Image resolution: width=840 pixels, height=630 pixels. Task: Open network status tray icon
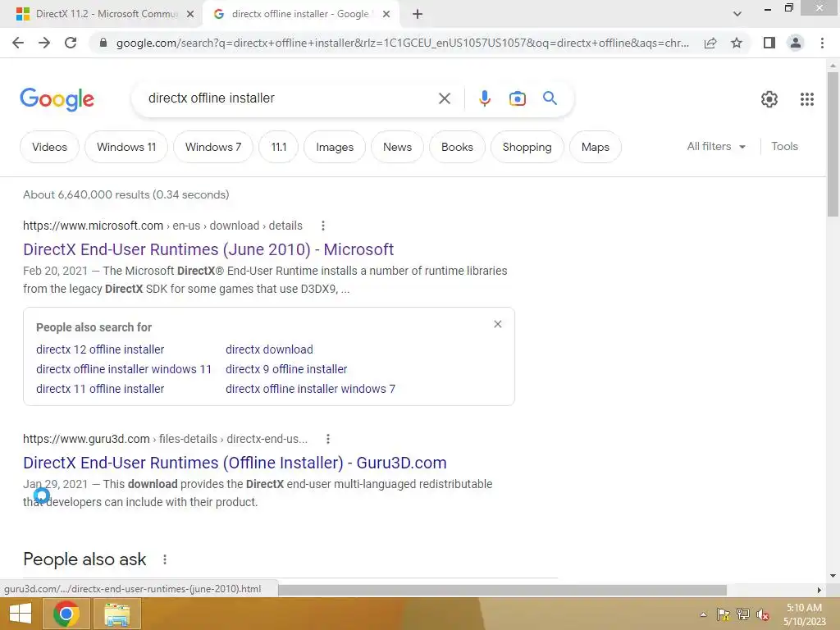tap(743, 614)
